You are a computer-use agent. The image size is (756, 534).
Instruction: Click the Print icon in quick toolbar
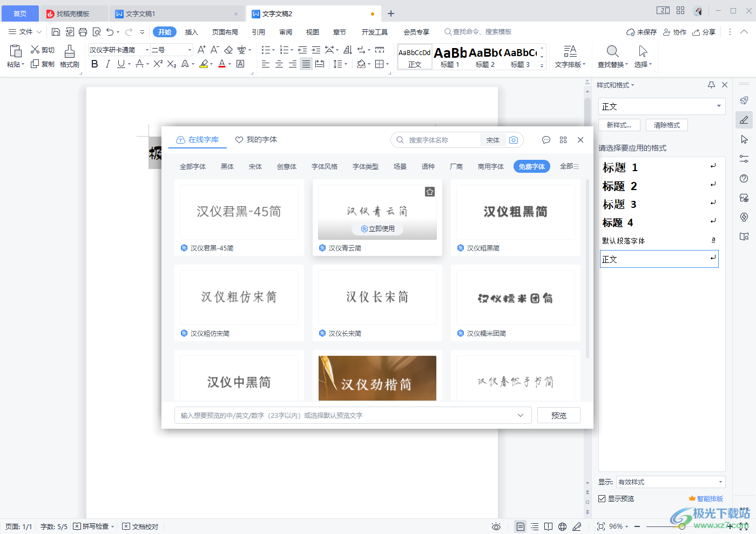click(83, 32)
